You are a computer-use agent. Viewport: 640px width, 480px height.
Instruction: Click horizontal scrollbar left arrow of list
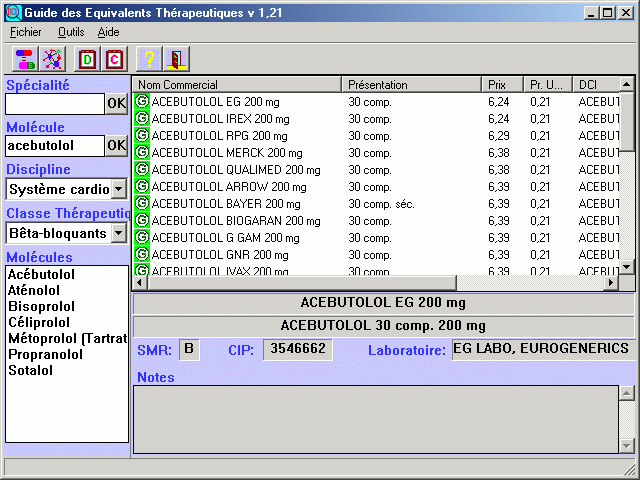tap(140, 282)
